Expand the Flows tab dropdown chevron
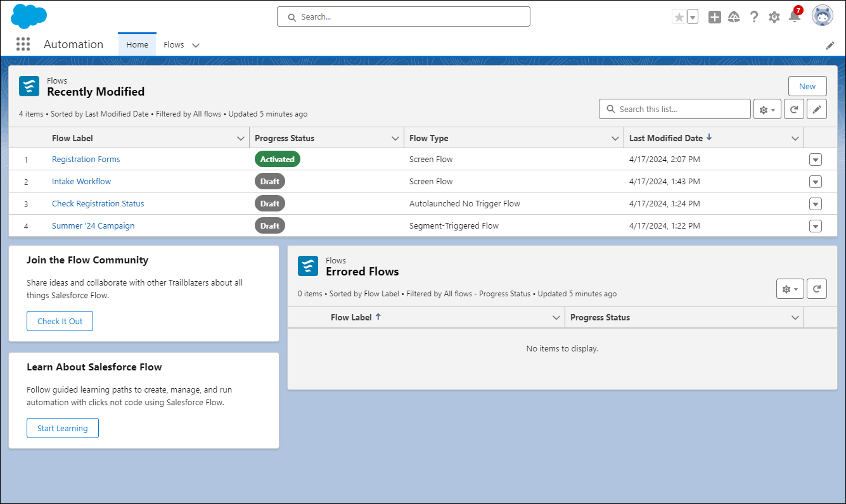 point(196,45)
